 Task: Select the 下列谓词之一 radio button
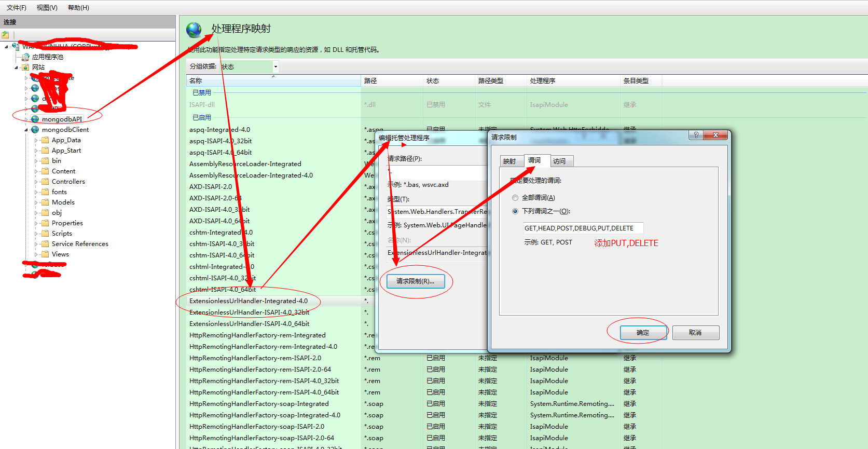515,211
